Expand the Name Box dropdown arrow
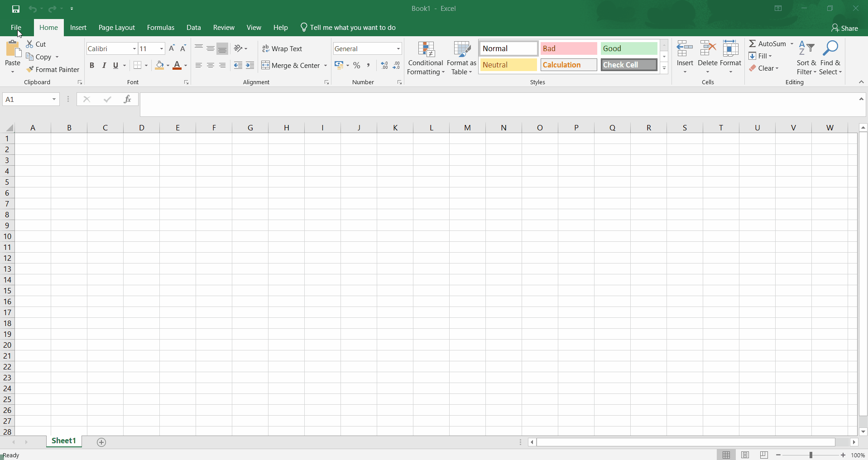 point(54,99)
